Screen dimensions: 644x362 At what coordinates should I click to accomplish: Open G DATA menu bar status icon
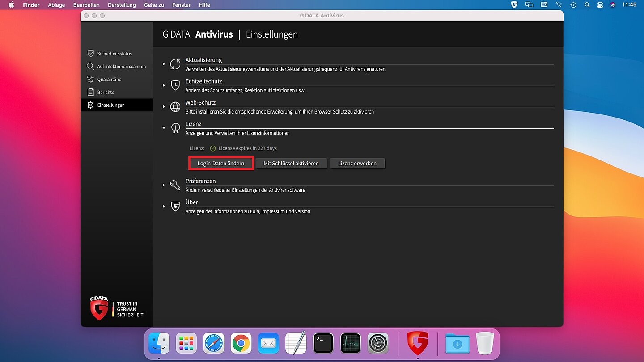[x=514, y=5]
